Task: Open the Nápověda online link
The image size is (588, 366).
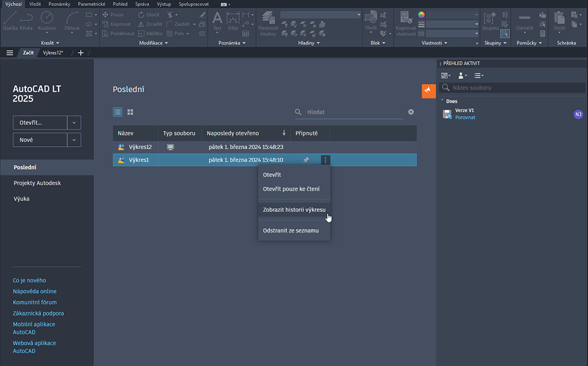Action: pos(34,291)
